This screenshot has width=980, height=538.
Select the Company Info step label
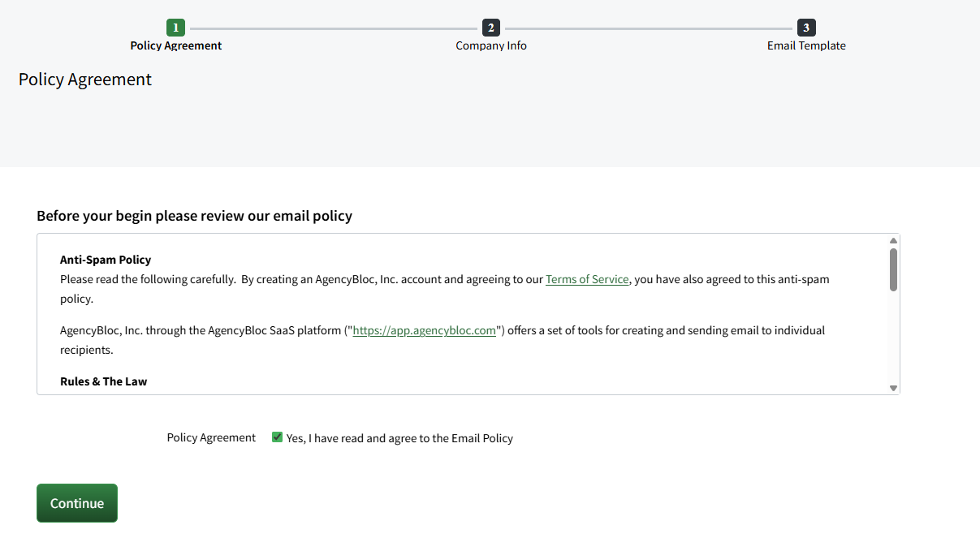pyautogui.click(x=490, y=45)
